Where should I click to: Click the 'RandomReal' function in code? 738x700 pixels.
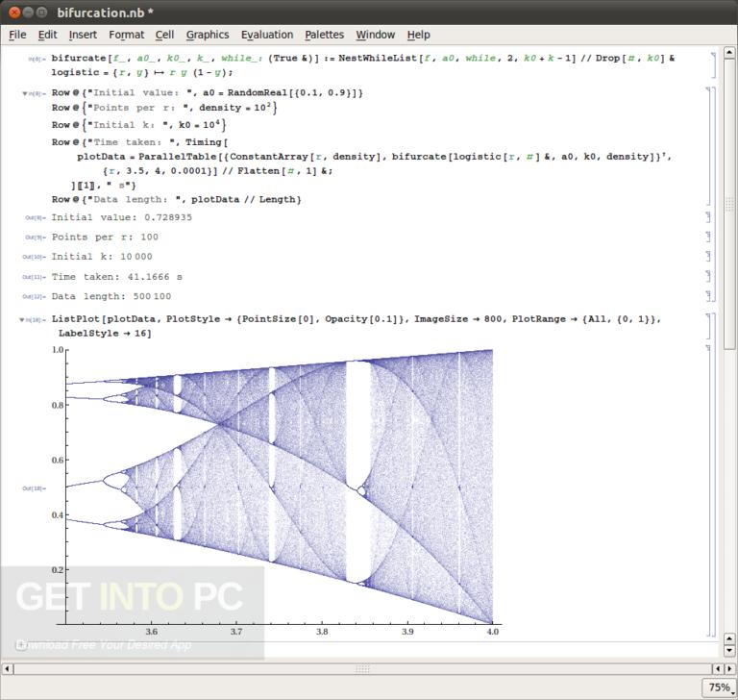point(258,93)
